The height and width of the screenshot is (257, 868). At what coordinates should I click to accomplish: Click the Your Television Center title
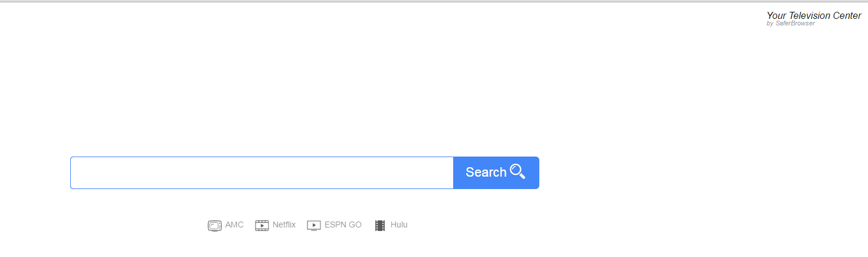click(x=814, y=16)
